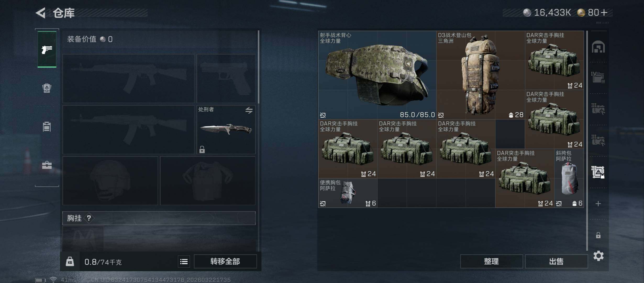Click 转移全部 to transfer all items
This screenshot has width=644, height=283.
tap(225, 261)
